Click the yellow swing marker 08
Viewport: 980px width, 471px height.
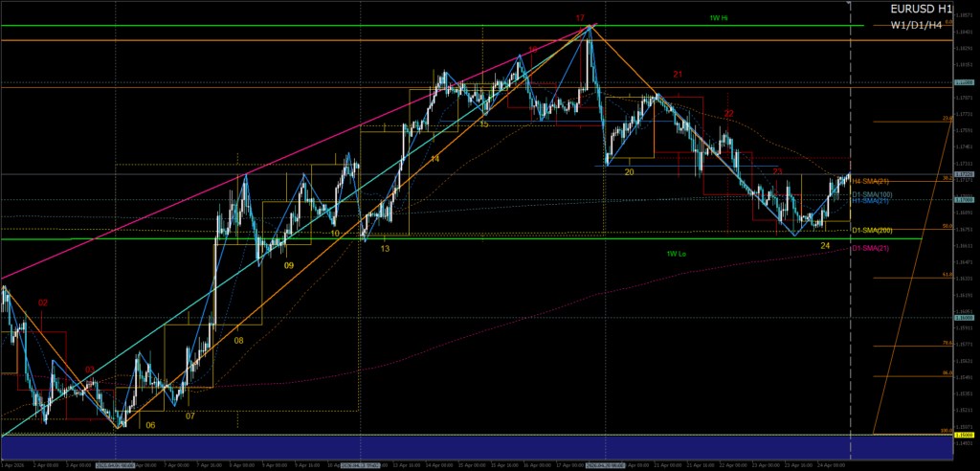coord(238,340)
